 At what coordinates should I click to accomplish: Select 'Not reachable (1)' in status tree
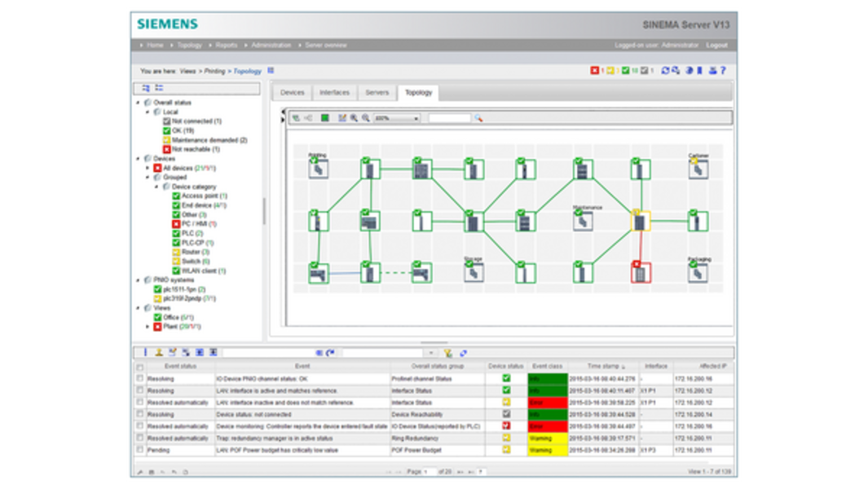point(196,149)
